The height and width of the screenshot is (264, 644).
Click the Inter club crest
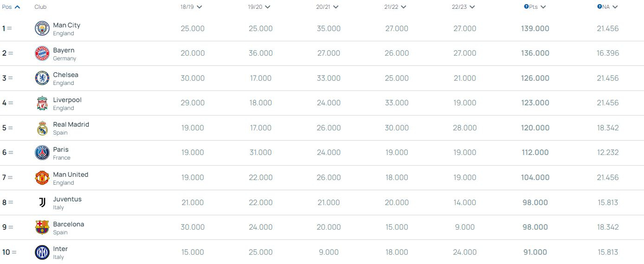42,252
